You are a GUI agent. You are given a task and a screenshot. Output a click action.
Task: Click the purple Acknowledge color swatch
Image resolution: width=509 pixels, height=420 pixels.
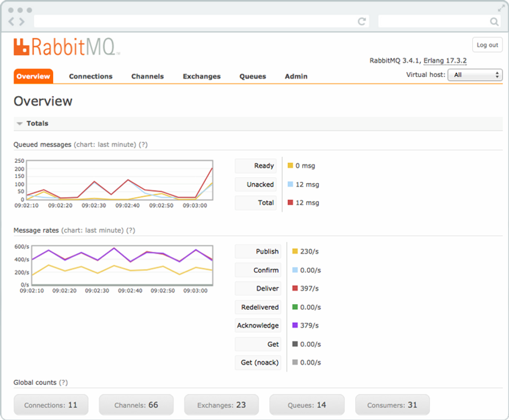tap(295, 325)
